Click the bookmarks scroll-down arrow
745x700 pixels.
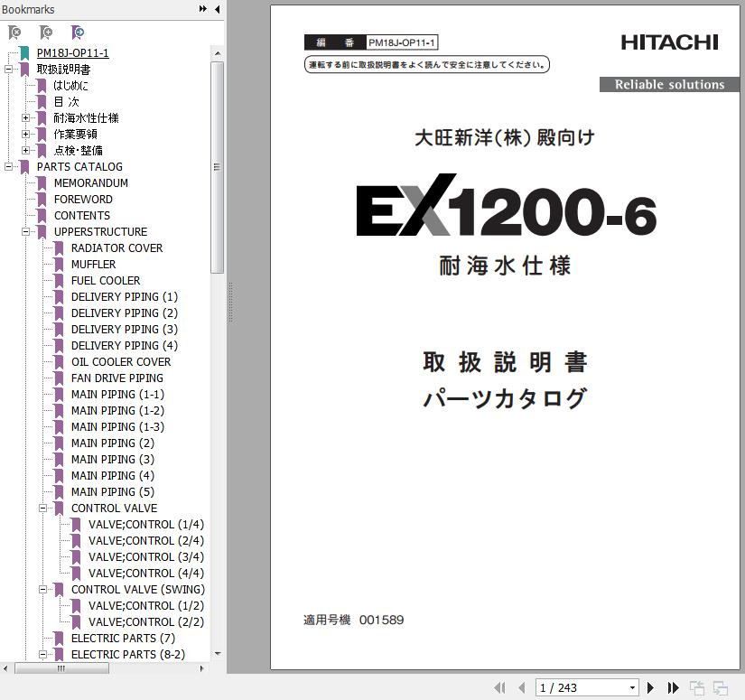click(217, 654)
